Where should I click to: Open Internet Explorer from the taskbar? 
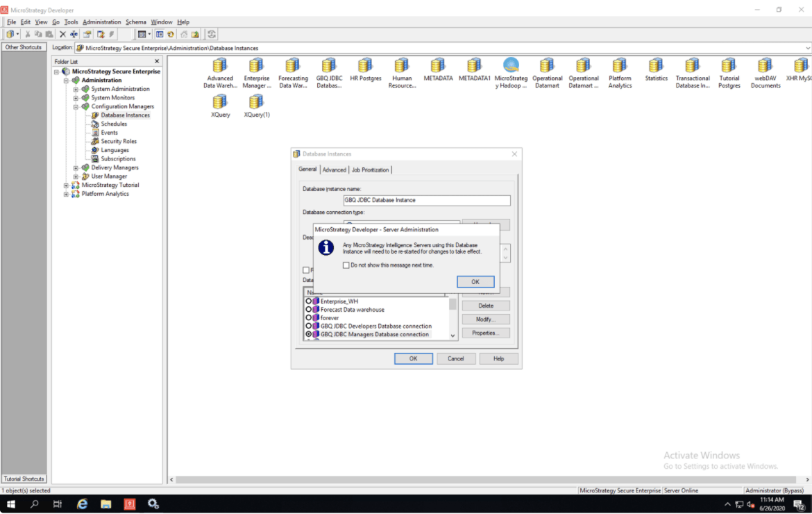click(82, 504)
